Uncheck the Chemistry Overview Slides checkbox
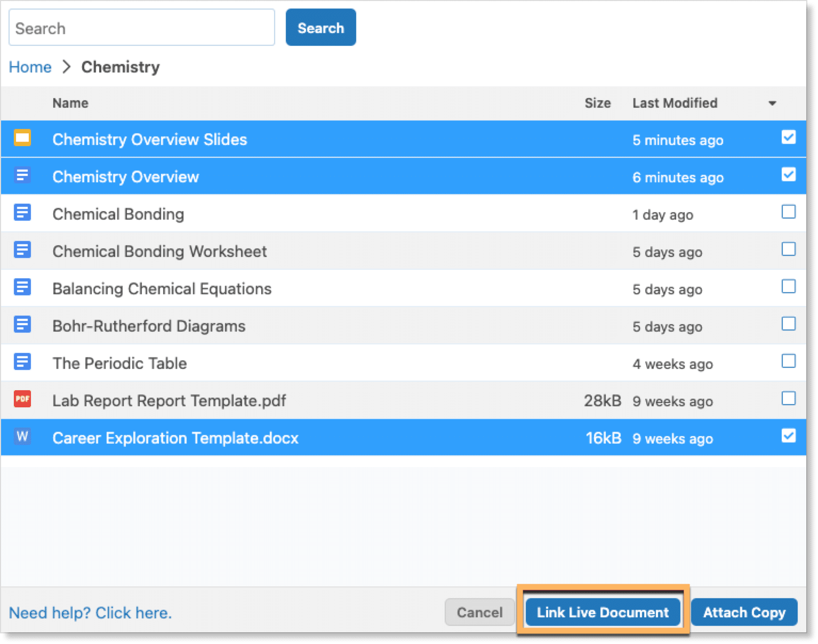The image size is (818, 644). pyautogui.click(x=788, y=138)
